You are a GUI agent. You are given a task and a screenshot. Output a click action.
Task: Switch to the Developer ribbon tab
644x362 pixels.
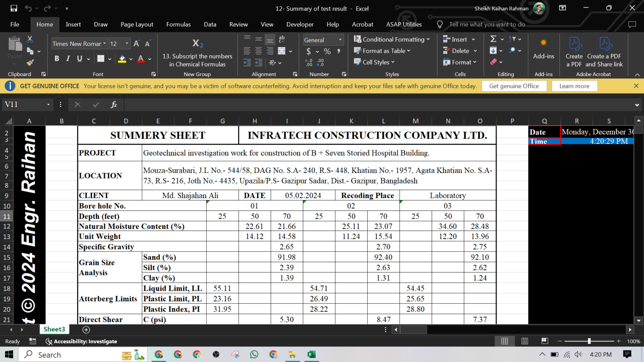click(x=300, y=24)
